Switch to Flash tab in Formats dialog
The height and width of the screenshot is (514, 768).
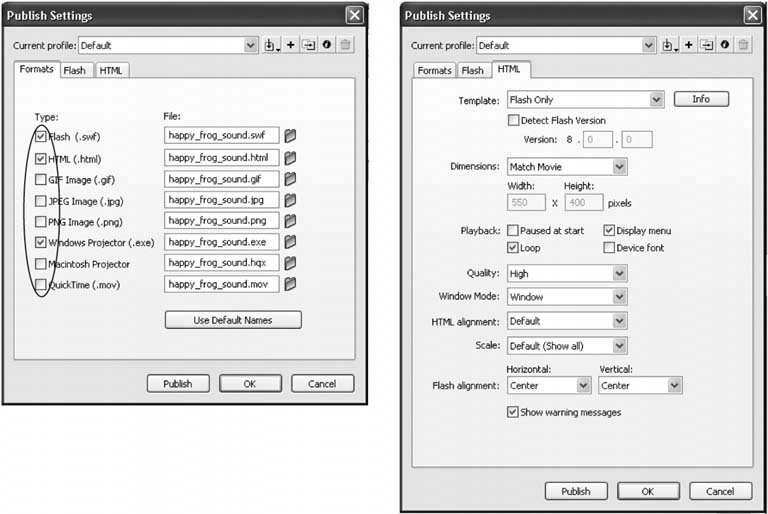(75, 71)
